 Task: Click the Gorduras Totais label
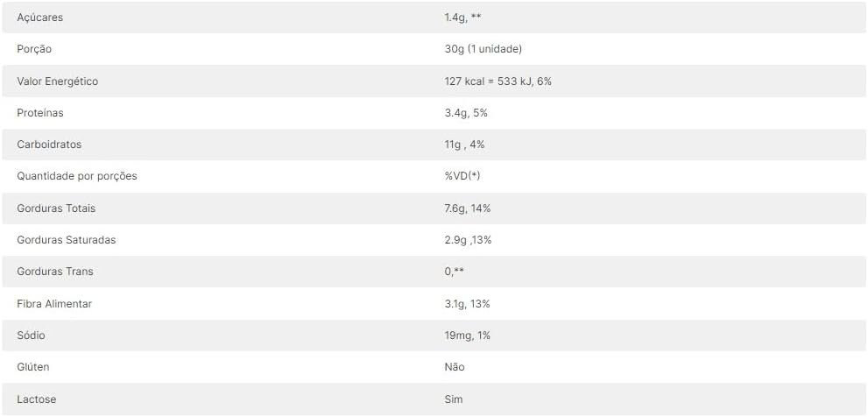tap(56, 208)
